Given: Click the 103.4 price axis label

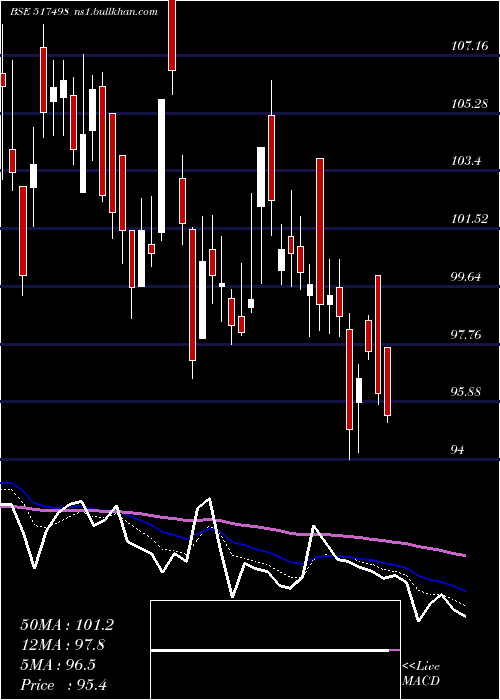Looking at the screenshot, I should (x=466, y=161).
